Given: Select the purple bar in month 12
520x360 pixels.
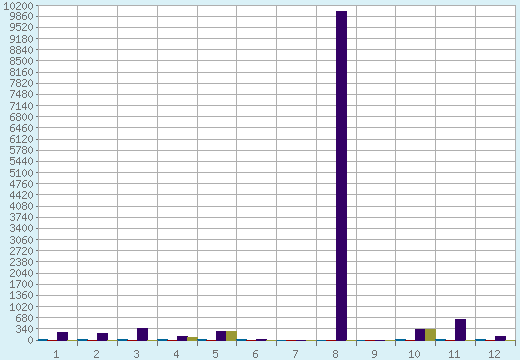Looking at the screenshot, I should [500, 338].
